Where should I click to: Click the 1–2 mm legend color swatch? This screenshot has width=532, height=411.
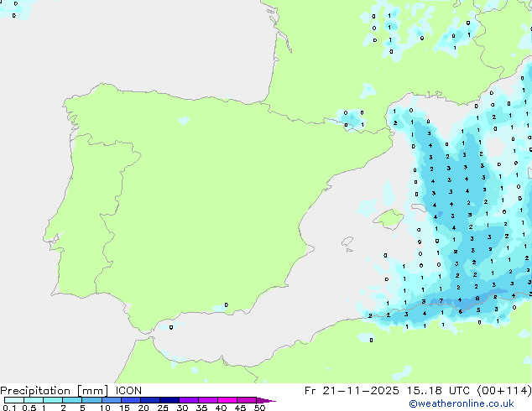[x=53, y=400]
